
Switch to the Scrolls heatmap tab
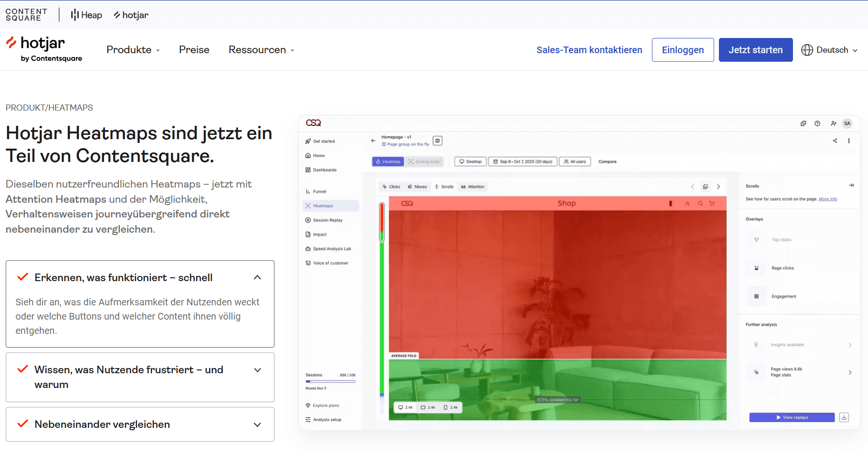click(444, 187)
